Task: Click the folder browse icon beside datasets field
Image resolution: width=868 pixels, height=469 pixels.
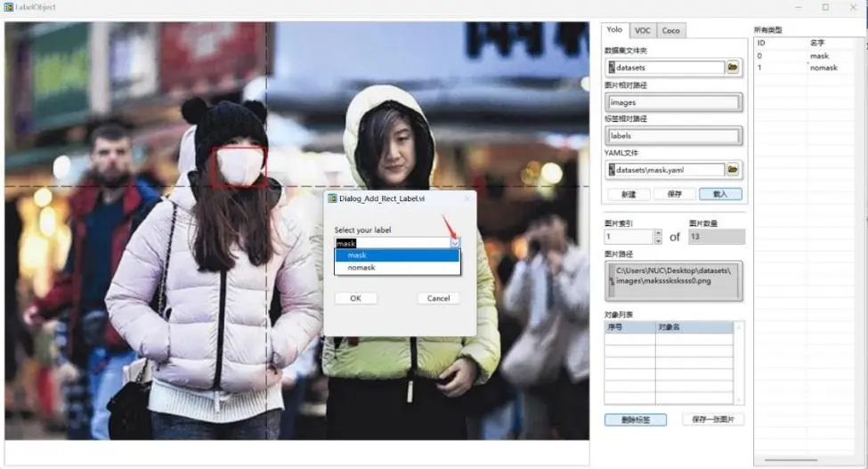Action: (733, 67)
